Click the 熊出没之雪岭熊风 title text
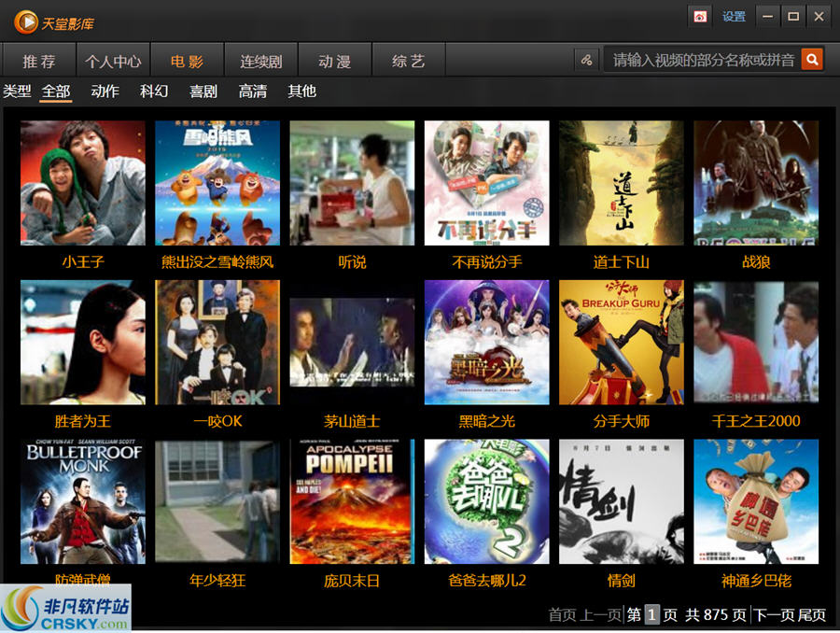This screenshot has width=840, height=633. coord(217,262)
